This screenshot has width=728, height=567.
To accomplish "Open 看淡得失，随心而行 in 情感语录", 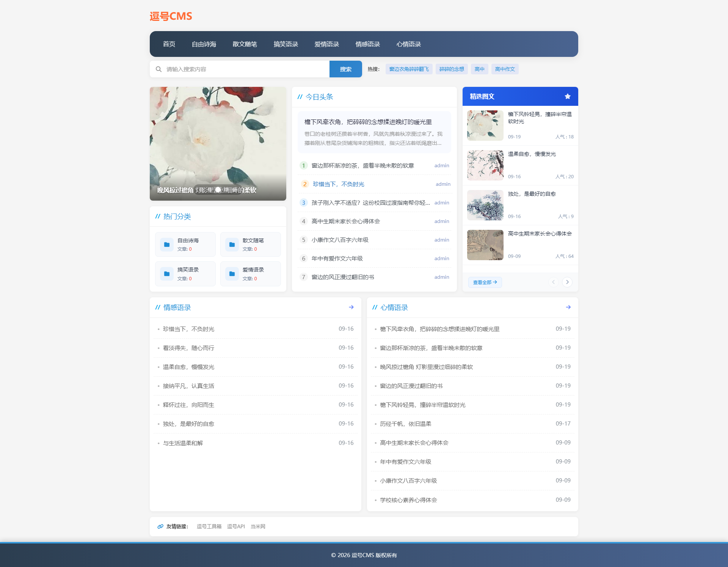I will (x=189, y=348).
